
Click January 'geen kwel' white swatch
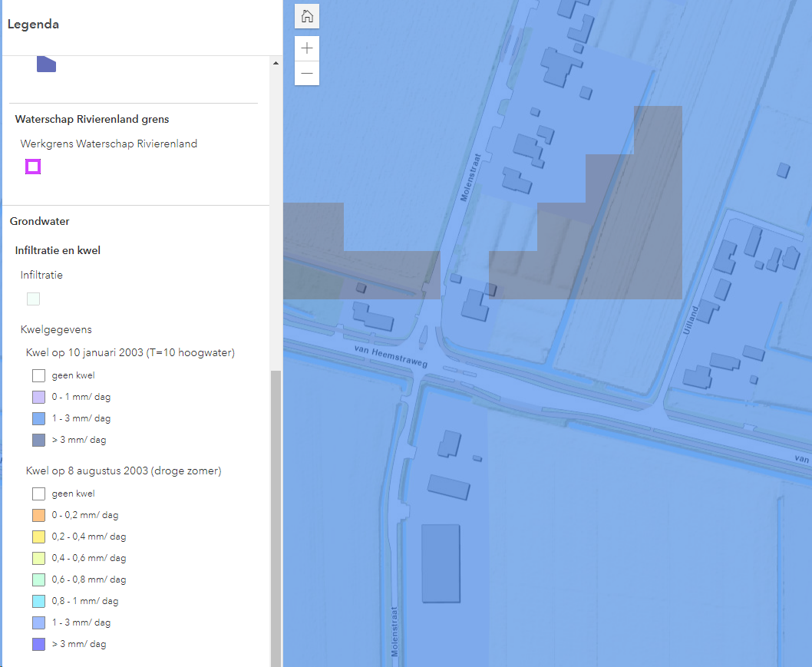coord(39,375)
